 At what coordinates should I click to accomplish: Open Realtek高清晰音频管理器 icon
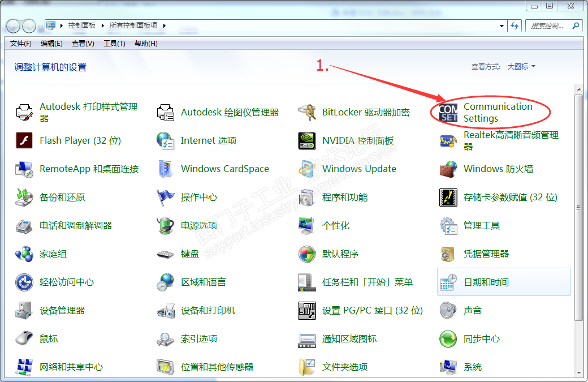coord(448,141)
